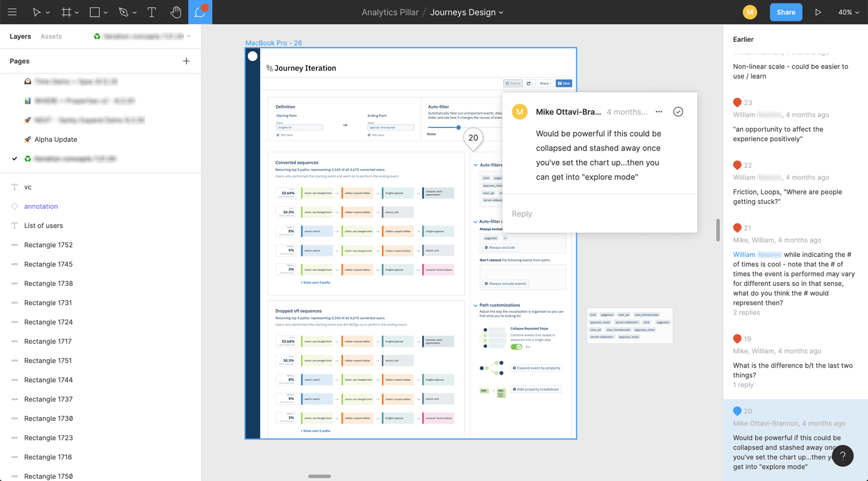Select the Frame tool
Viewport: 868px width, 481px height.
(x=67, y=12)
